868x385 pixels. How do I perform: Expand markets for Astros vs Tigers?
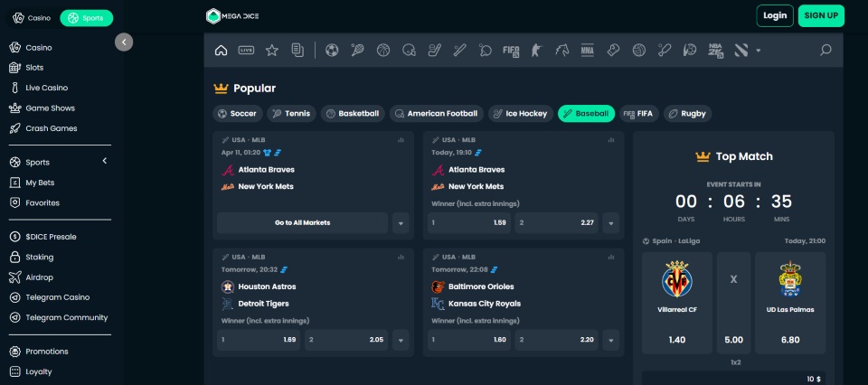pyautogui.click(x=401, y=340)
